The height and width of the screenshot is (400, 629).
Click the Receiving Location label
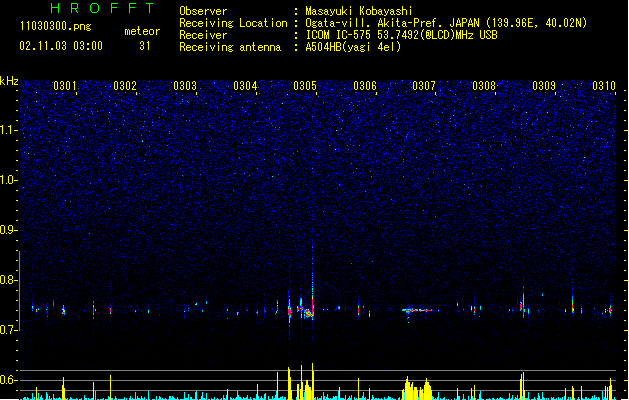click(x=233, y=23)
